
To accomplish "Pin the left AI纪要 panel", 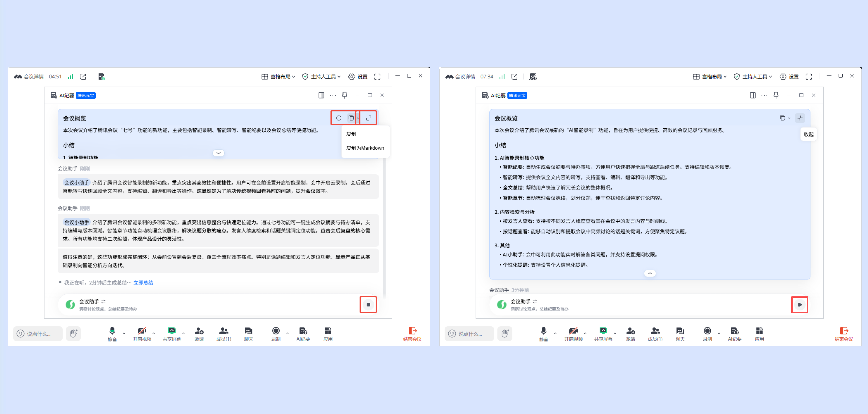I will coord(344,95).
